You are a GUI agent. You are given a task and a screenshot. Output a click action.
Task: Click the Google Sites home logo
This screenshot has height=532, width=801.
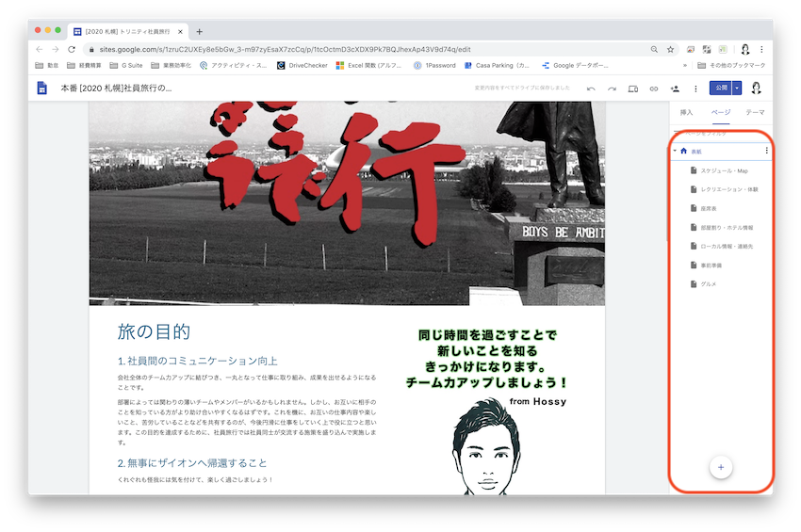pyautogui.click(x=42, y=89)
